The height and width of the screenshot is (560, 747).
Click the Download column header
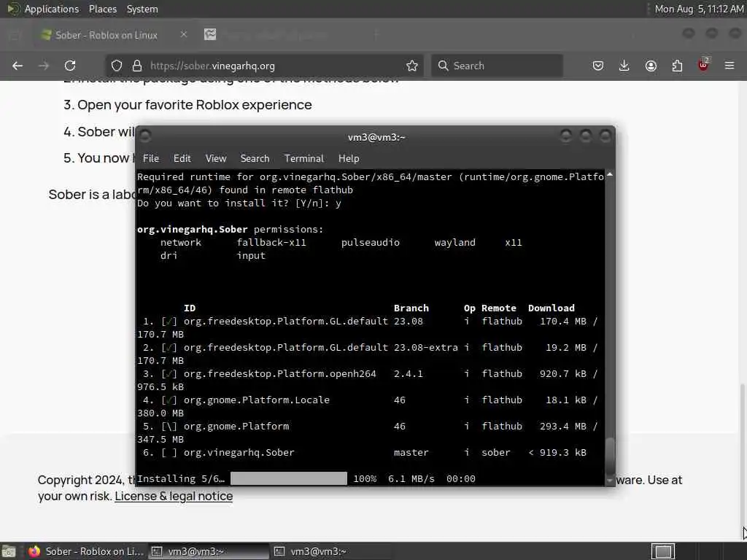coord(551,308)
